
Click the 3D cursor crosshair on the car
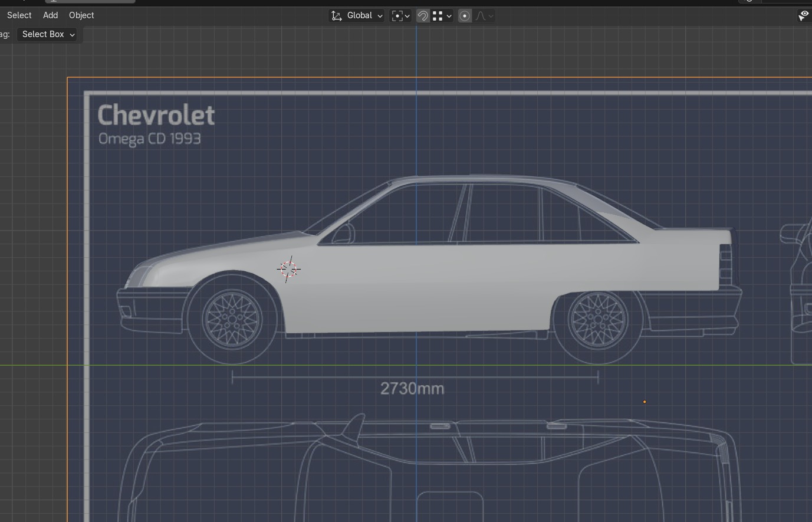(289, 270)
